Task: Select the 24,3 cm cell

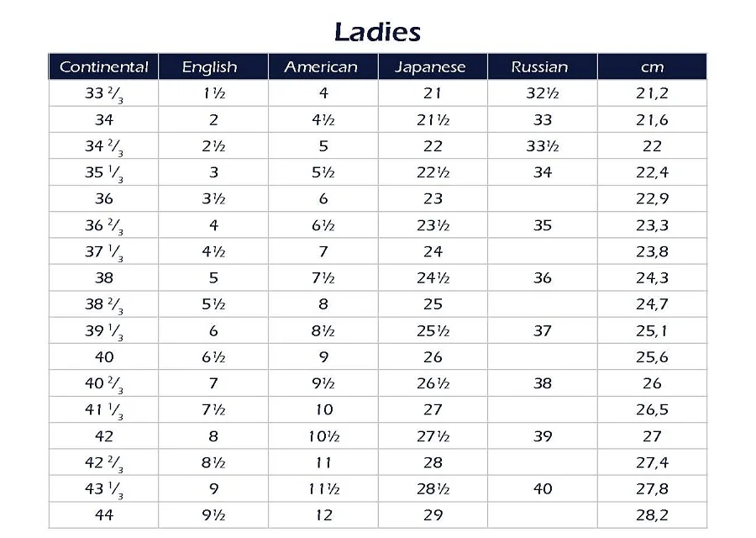Action: [x=652, y=278]
